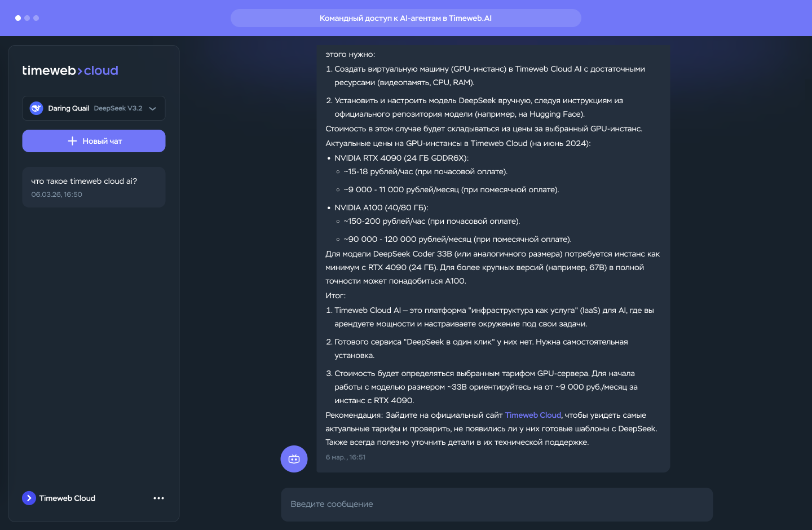Click the chat date "06.03.26, 16:50"
The width and height of the screenshot is (812, 530).
coord(56,195)
